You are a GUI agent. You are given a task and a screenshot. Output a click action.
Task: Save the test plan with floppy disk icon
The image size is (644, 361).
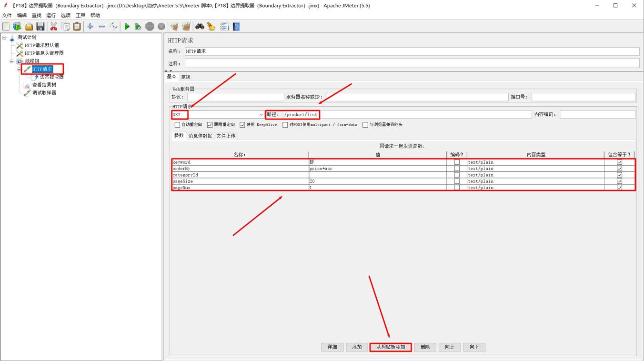point(40,27)
